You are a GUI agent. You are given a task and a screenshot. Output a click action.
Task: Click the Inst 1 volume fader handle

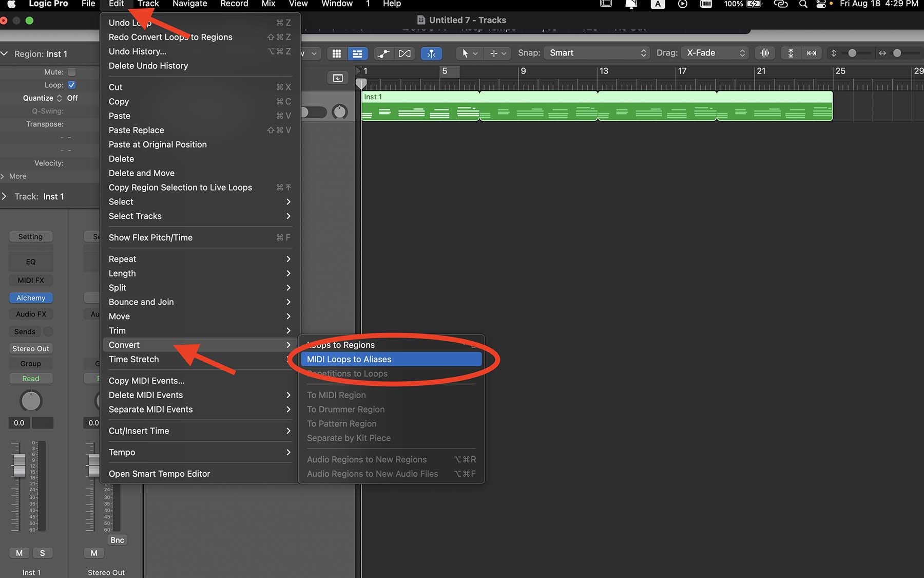click(x=19, y=465)
